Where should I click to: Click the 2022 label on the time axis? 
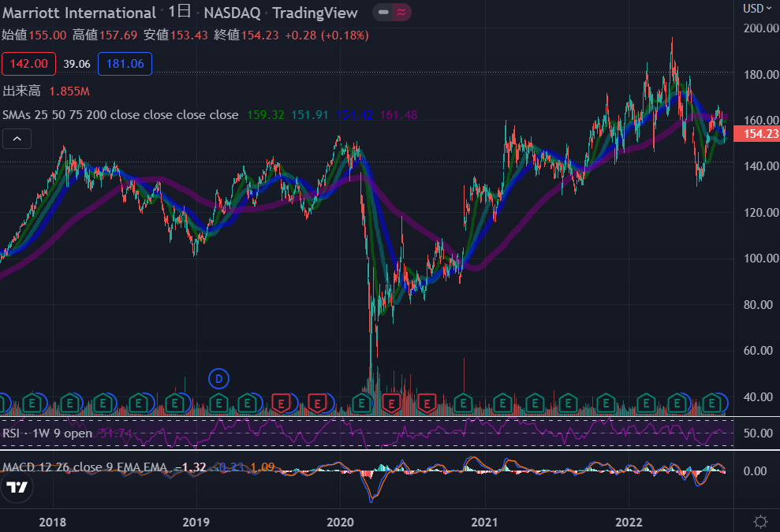click(629, 522)
